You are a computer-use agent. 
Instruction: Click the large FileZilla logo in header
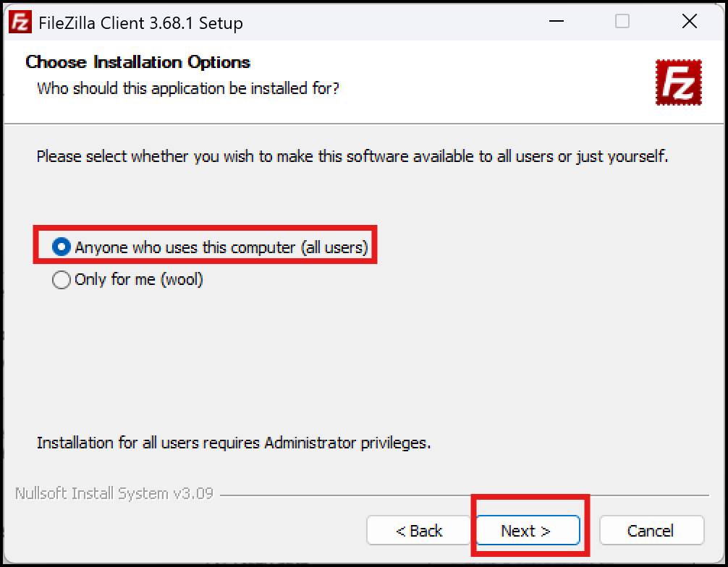point(678,82)
